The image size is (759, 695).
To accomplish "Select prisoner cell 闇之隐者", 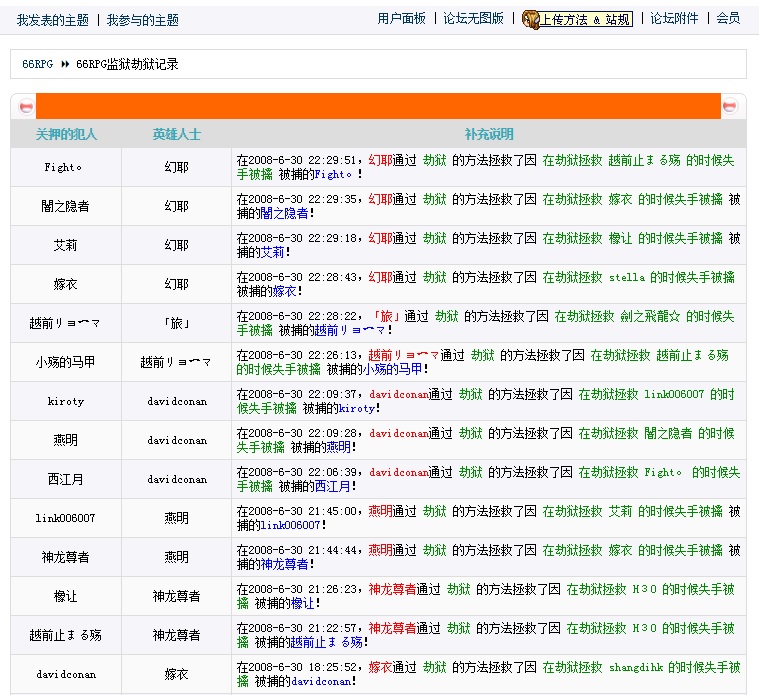I will click(66, 206).
